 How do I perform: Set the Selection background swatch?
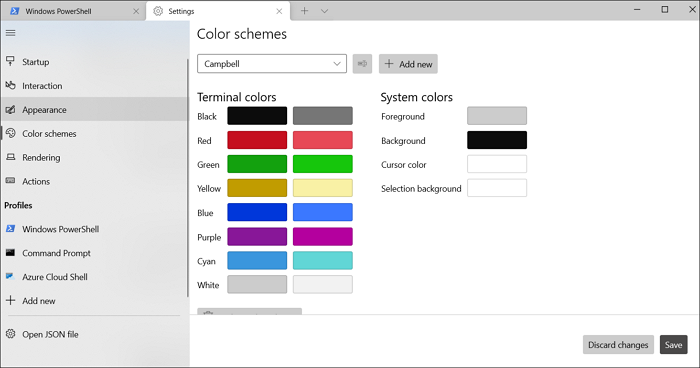pos(497,188)
